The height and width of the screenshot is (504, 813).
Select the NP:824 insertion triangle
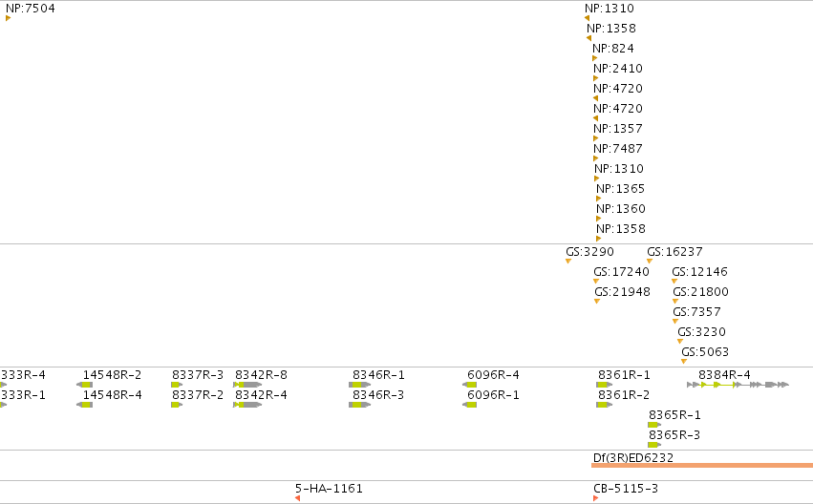pyautogui.click(x=595, y=58)
